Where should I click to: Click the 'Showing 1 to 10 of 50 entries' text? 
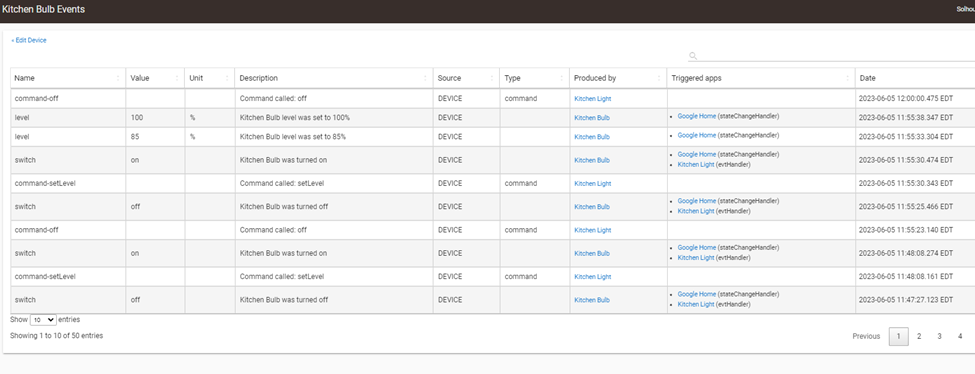click(57, 336)
